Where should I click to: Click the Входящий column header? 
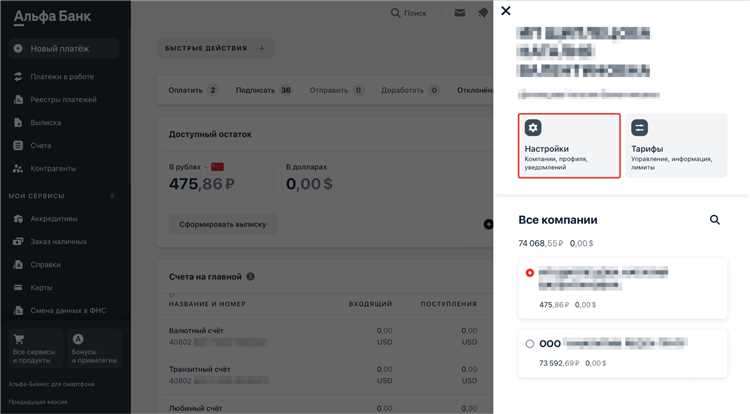click(370, 304)
